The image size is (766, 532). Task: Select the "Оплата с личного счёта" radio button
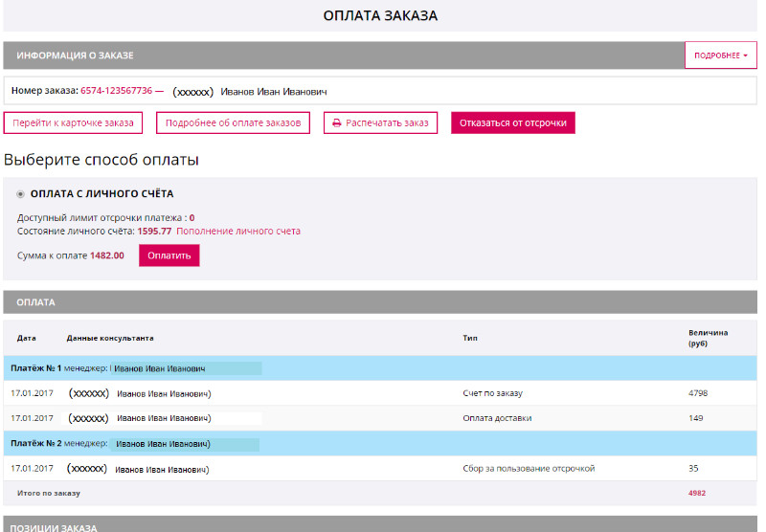[21, 194]
